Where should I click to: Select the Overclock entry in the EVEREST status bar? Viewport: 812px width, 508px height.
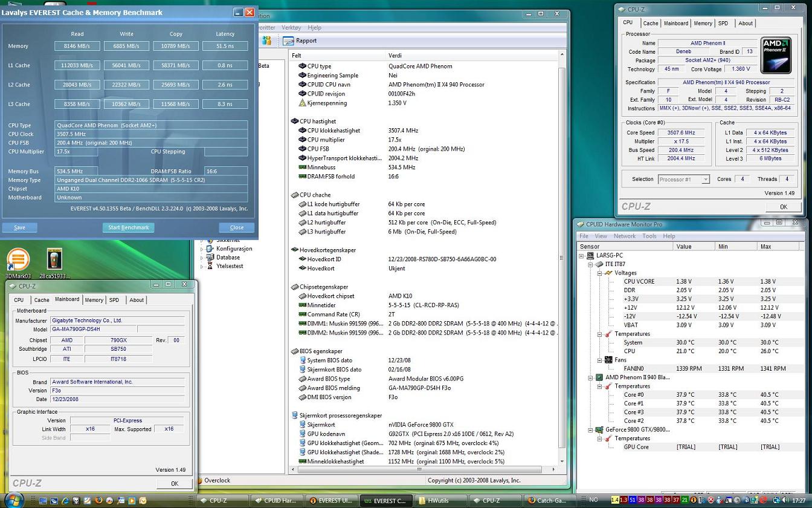pos(217,480)
